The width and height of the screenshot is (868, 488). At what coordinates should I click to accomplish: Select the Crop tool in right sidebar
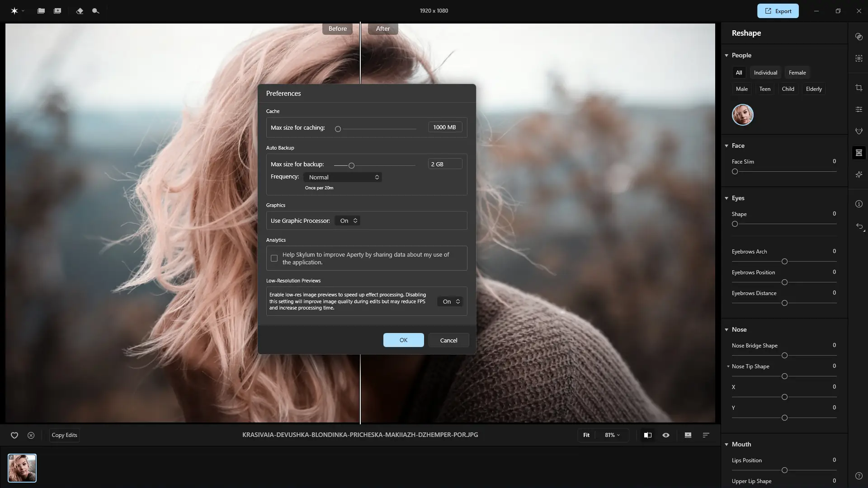(x=859, y=88)
